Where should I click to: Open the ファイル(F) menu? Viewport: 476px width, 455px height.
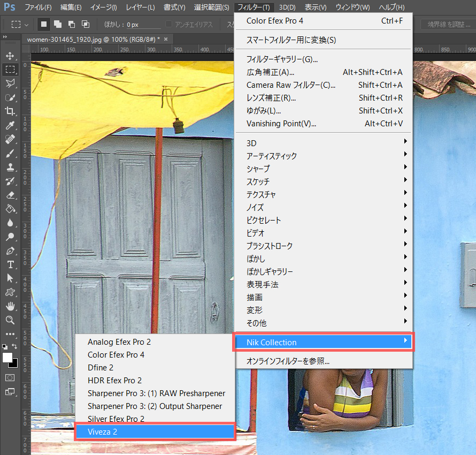(x=38, y=7)
